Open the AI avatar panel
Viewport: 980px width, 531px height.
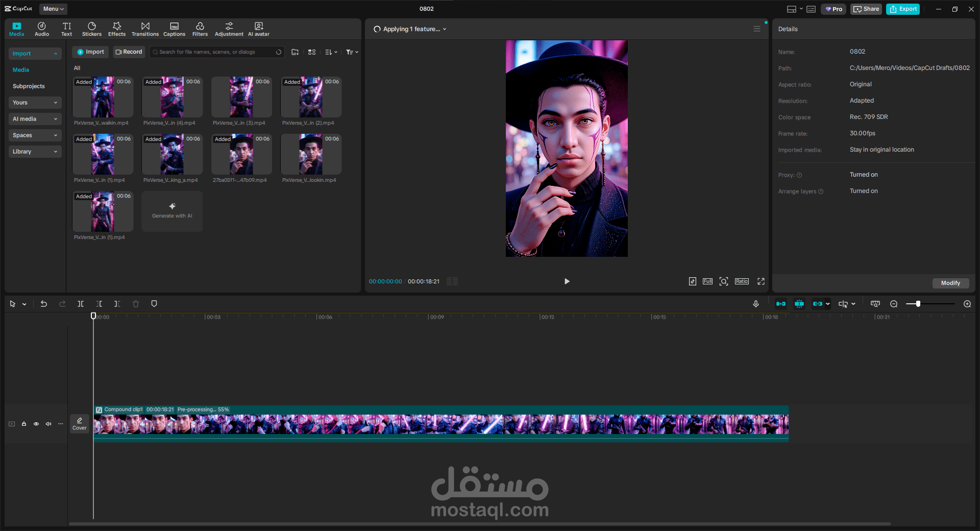258,29
